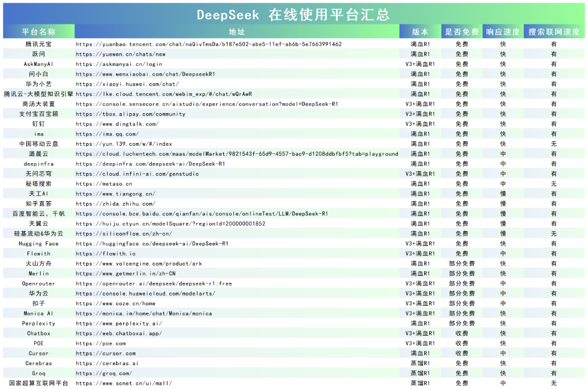The width and height of the screenshot is (588, 389).
Task: Select the AskManyAI platform name cell
Action: (39, 64)
